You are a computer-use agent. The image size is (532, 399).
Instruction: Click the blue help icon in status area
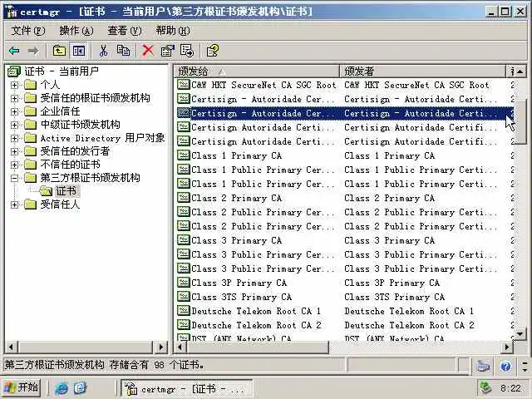(x=505, y=367)
